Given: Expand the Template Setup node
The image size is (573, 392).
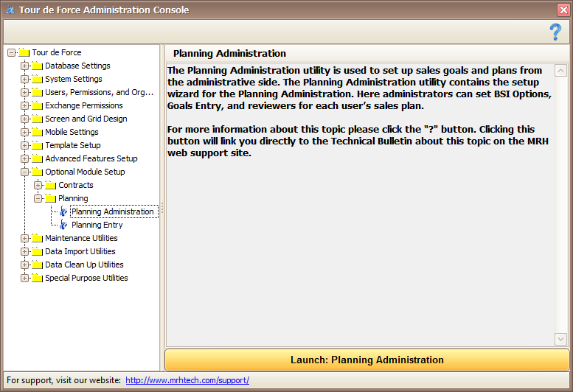Looking at the screenshot, I should 24,146.
